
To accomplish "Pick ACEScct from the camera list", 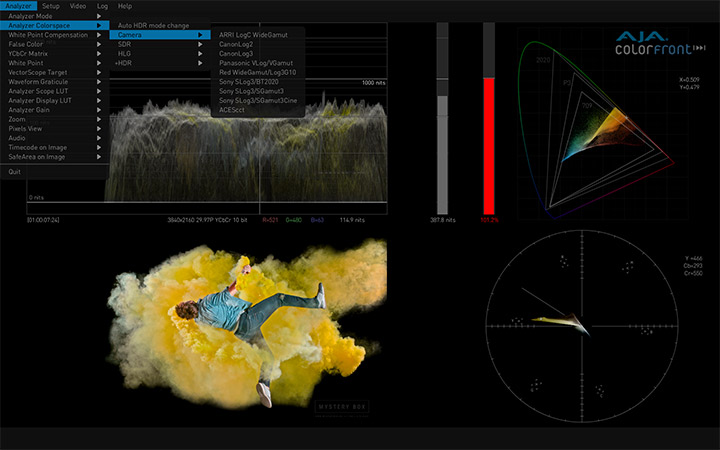I will [x=235, y=109].
